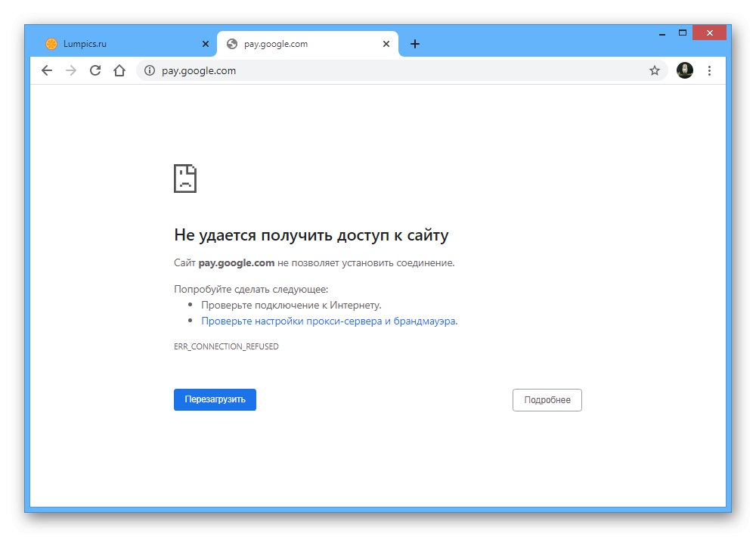Image resolution: width=756 pixels, height=537 pixels.
Task: Reload the page using the refresh icon
Action: point(95,70)
